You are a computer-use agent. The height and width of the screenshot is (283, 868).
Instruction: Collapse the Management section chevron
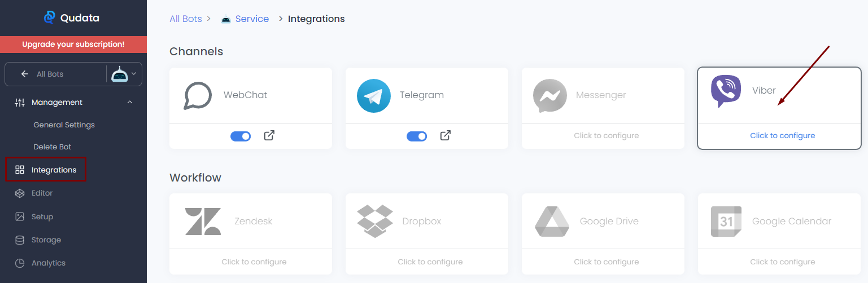[x=130, y=103]
